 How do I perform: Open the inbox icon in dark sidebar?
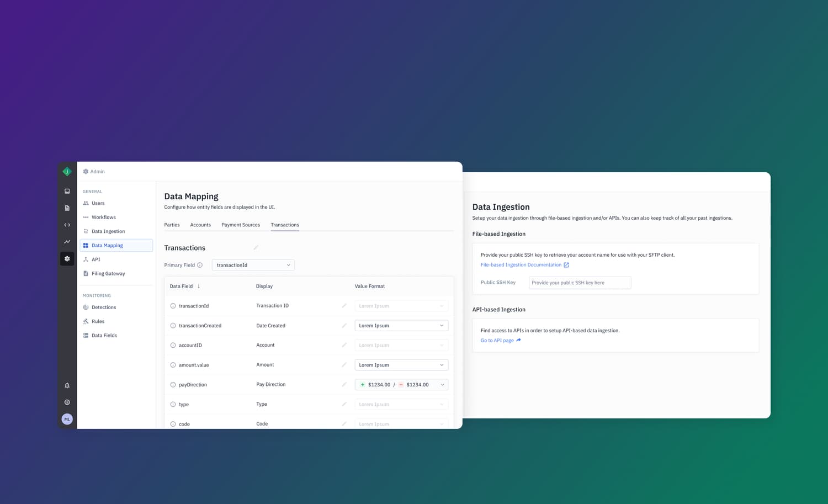pos(67,191)
